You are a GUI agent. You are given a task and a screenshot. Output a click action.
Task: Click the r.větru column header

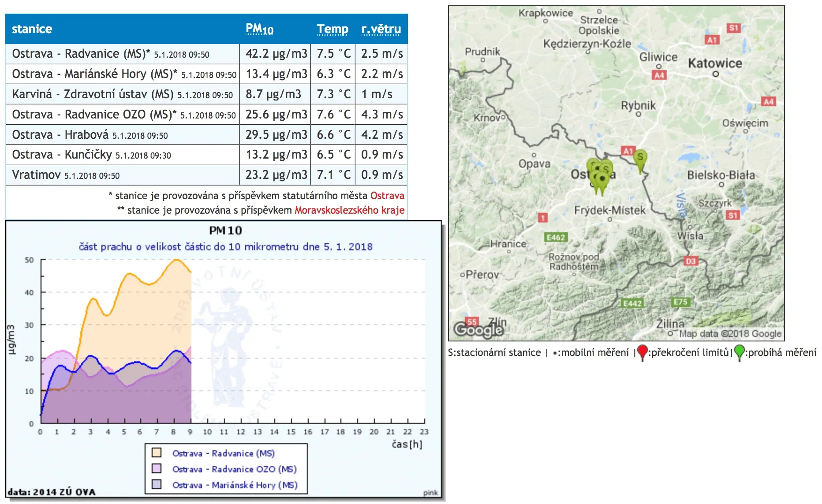(381, 29)
